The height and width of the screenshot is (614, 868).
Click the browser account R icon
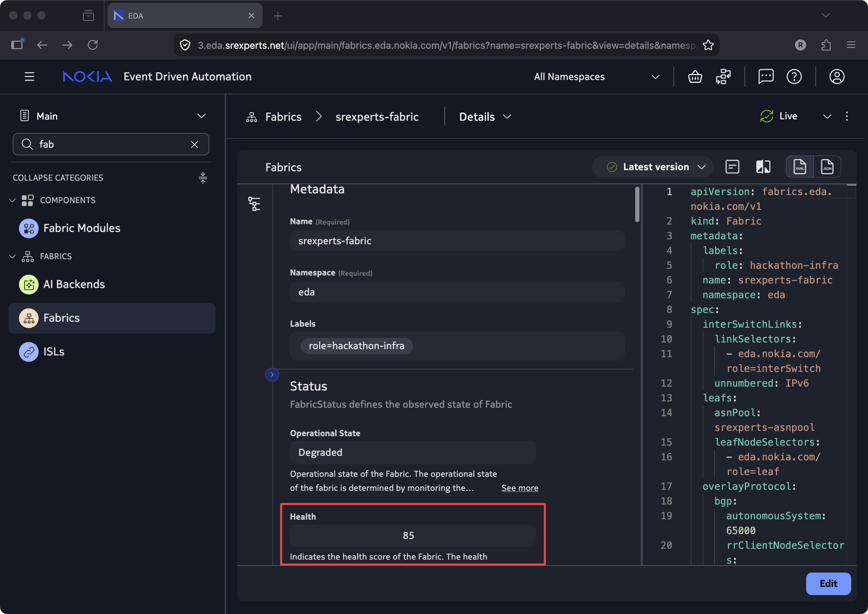pos(800,45)
